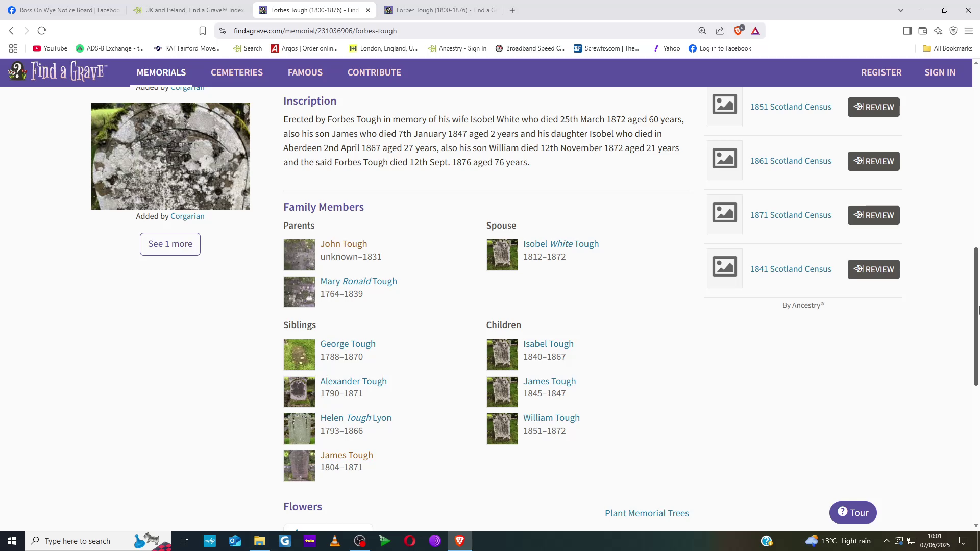Viewport: 980px width, 551px height.
Task: Open the browser hamburger menu
Action: point(968,31)
